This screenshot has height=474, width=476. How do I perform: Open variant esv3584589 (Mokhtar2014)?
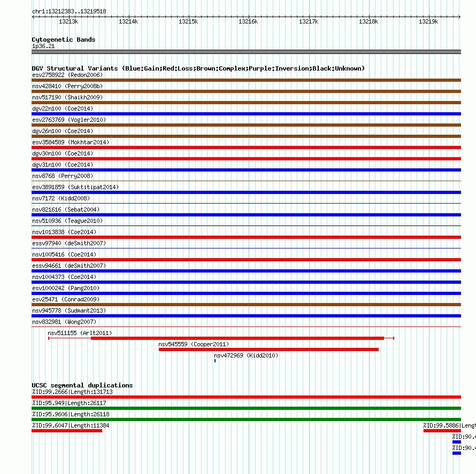point(71,142)
